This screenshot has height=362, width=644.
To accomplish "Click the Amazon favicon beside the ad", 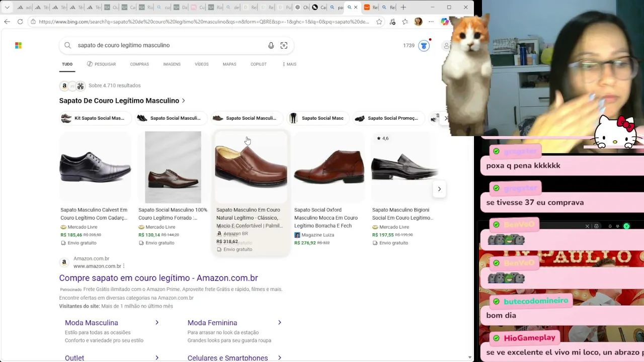I will (x=64, y=262).
